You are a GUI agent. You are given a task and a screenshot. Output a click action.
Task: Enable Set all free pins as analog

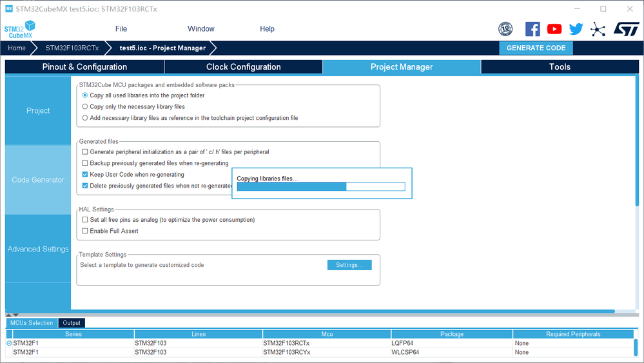point(85,220)
